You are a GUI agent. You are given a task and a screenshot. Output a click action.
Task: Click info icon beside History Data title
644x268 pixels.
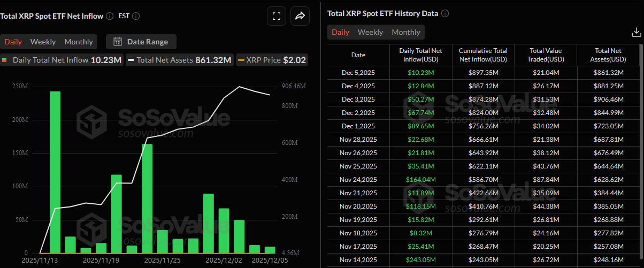point(445,13)
